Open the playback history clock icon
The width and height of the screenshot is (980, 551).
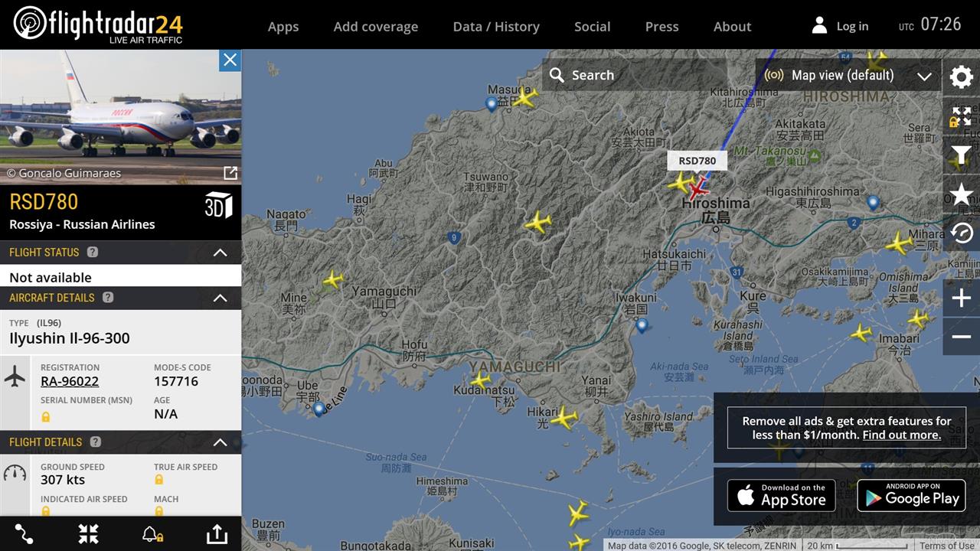pyautogui.click(x=962, y=233)
